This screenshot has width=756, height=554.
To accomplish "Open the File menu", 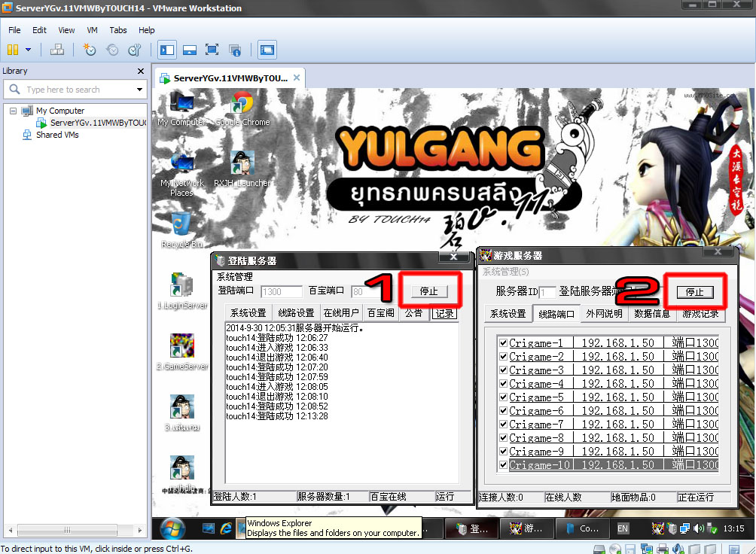I will tap(14, 30).
